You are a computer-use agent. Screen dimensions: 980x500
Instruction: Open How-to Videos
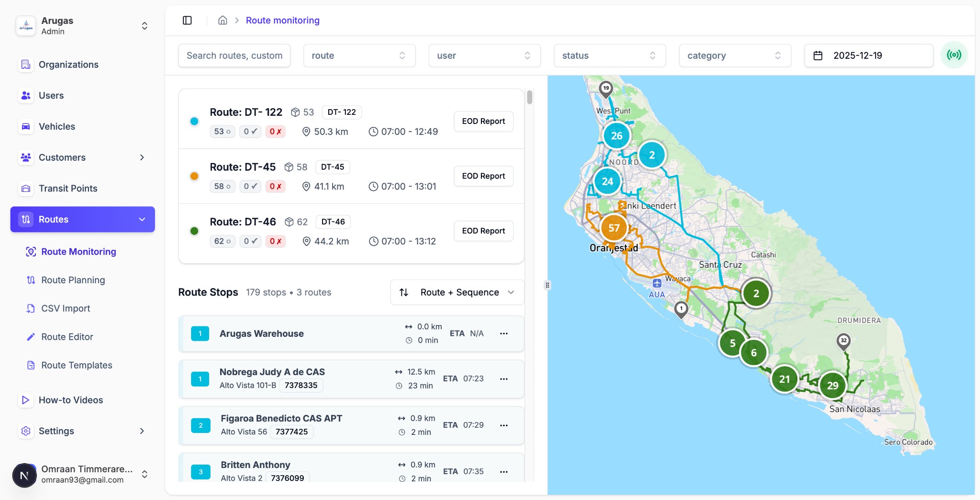pyautogui.click(x=71, y=400)
